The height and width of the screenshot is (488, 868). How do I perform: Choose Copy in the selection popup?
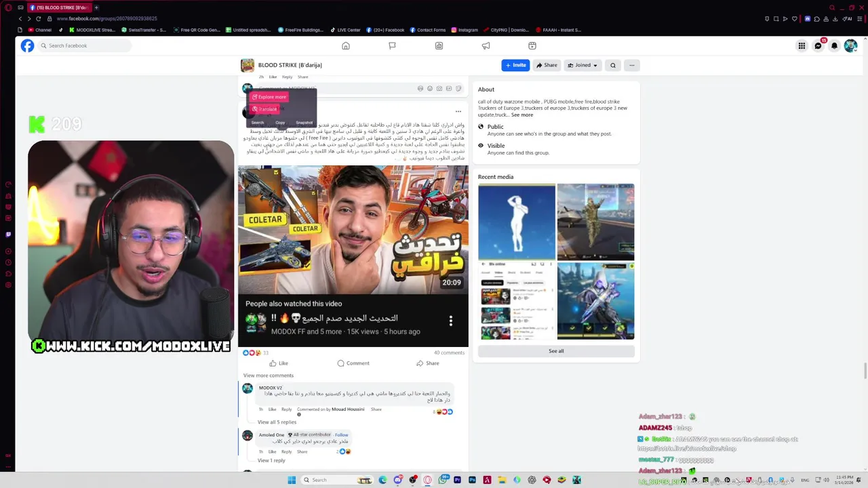point(280,123)
